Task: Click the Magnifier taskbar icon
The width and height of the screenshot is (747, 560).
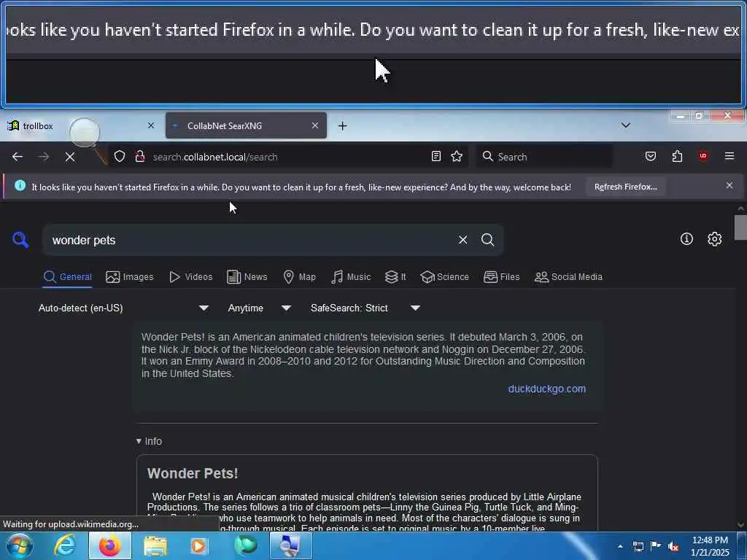Action: pos(290,545)
